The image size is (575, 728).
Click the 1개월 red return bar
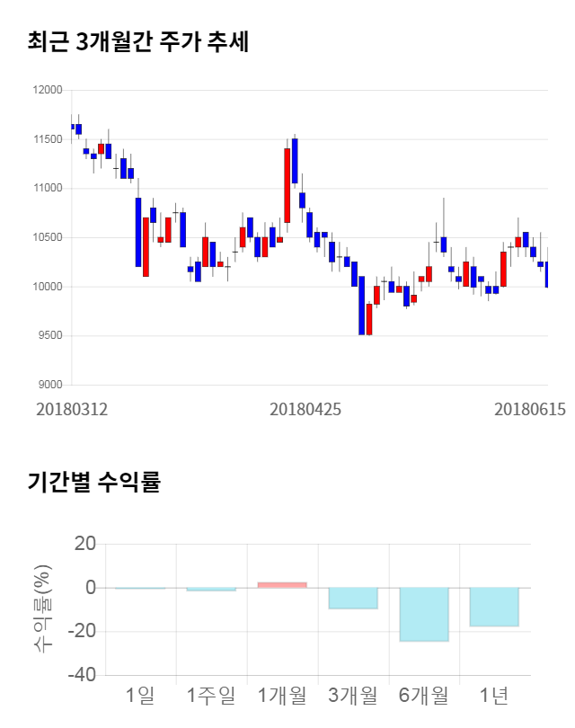(x=282, y=585)
